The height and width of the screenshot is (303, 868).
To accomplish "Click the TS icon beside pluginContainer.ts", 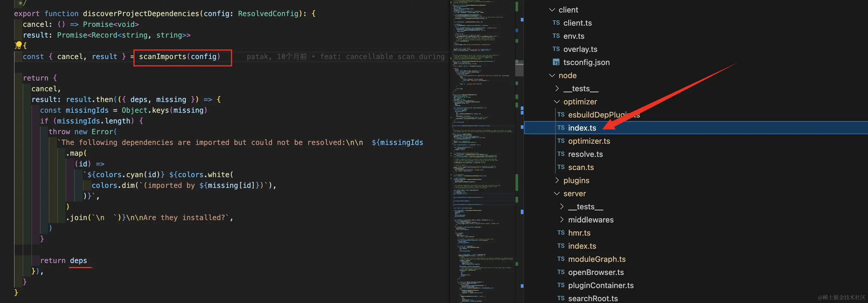I will pos(561,285).
